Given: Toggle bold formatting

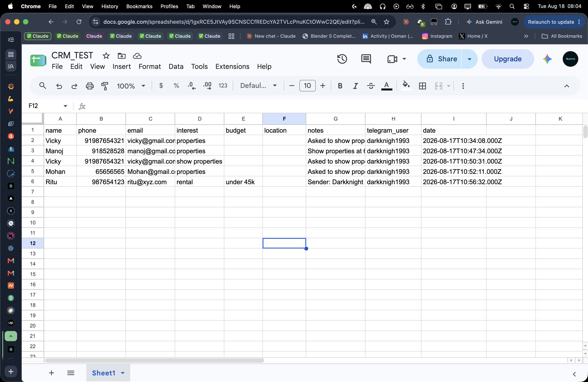Looking at the screenshot, I should (x=340, y=86).
